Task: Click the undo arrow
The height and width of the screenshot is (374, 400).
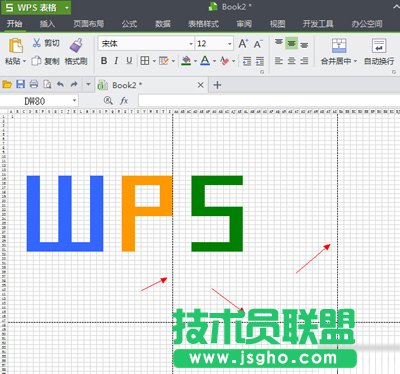Action: pyautogui.click(x=60, y=84)
